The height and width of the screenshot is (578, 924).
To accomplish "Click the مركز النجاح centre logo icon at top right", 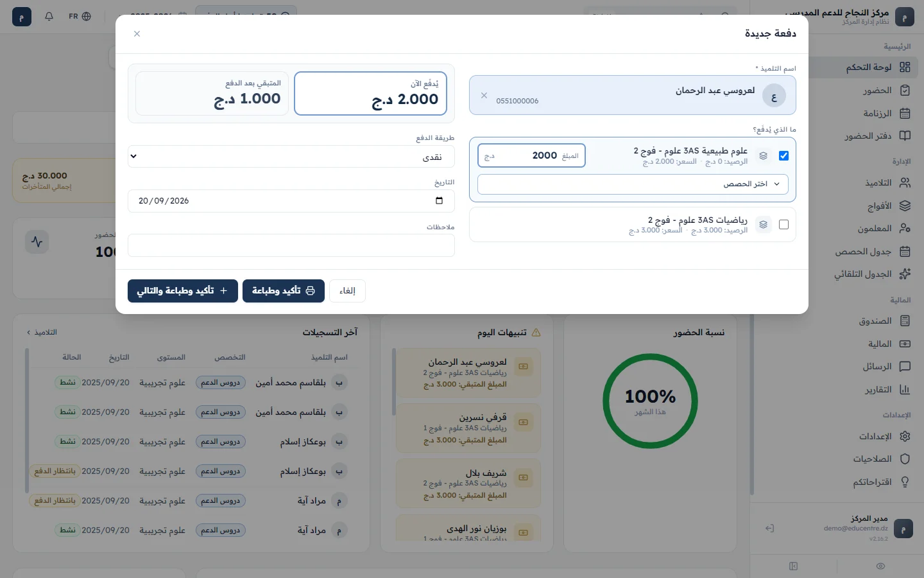I will pyautogui.click(x=904, y=17).
